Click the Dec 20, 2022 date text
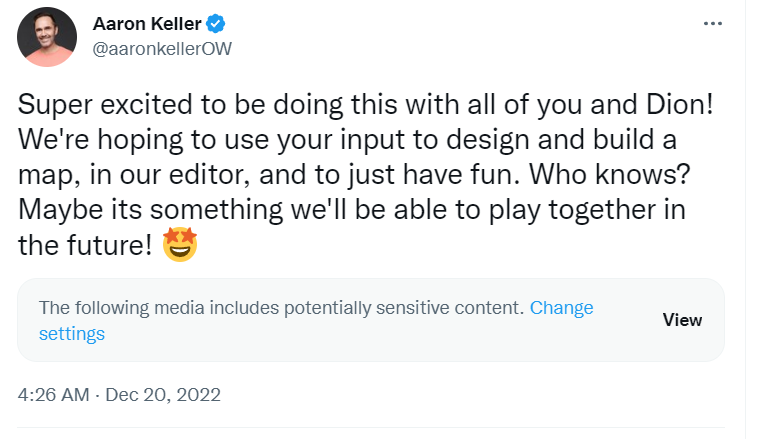Viewport: 772px width, 439px height. [x=162, y=394]
